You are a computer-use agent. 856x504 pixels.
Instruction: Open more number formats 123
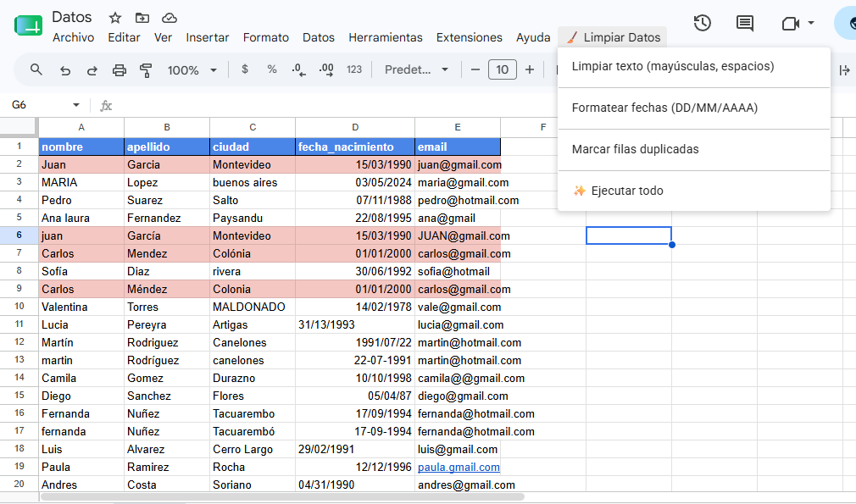click(x=354, y=69)
